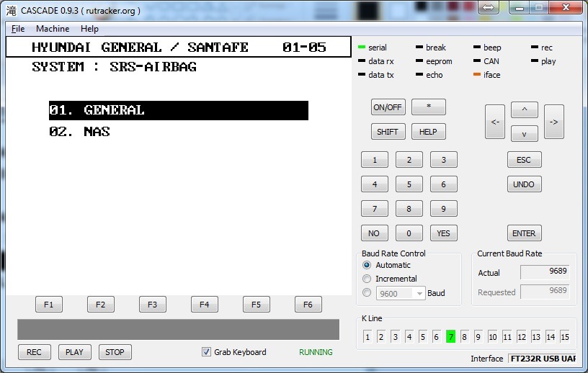Image resolution: width=588 pixels, height=373 pixels.
Task: Click the REC button
Action: point(34,352)
